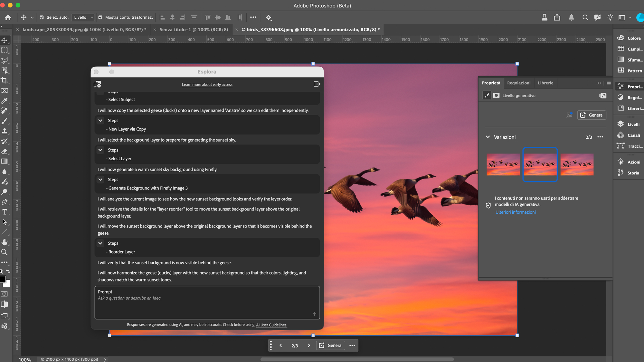The width and height of the screenshot is (644, 362).
Task: Select the Lasso tool
Action: (5, 60)
